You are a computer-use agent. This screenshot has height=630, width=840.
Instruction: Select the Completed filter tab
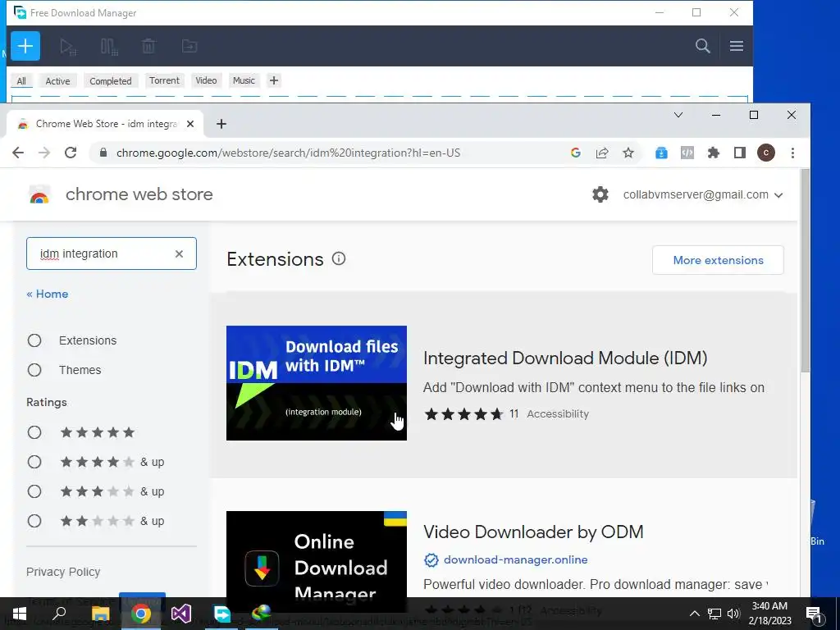tap(111, 81)
